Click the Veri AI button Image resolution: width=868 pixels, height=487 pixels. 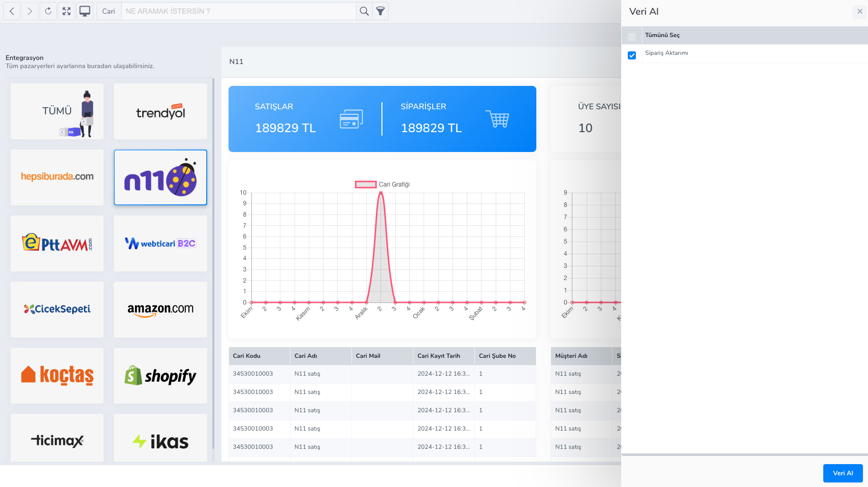[843, 473]
